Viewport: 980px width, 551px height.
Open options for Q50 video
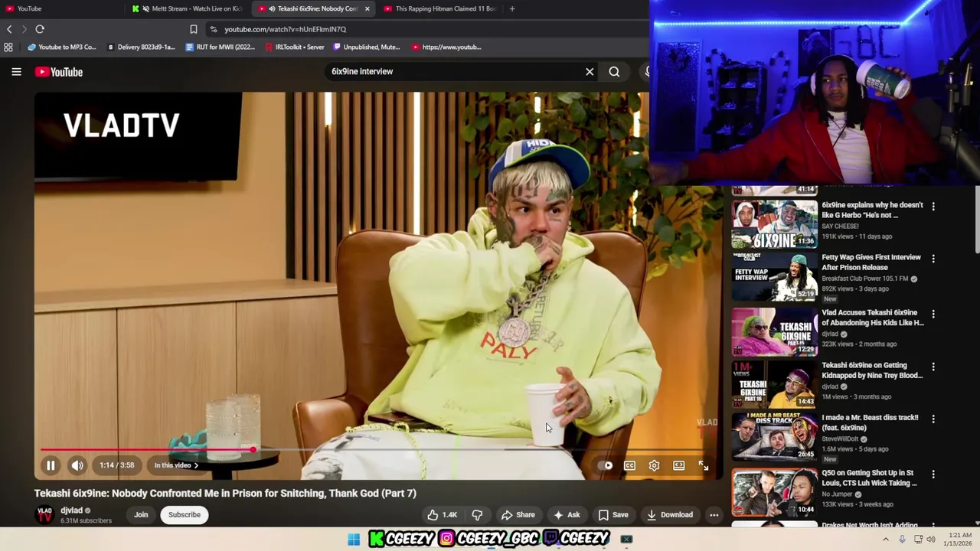[933, 474]
